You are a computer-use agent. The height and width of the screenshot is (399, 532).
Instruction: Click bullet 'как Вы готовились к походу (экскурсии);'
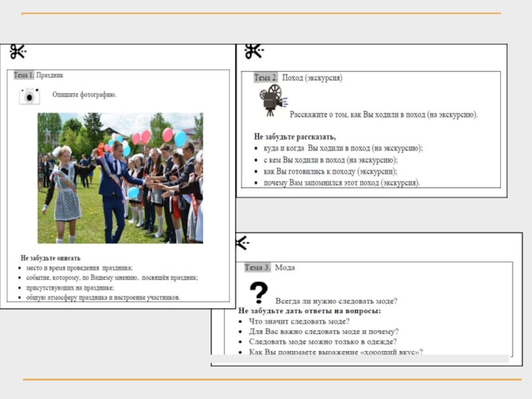tap(330, 172)
